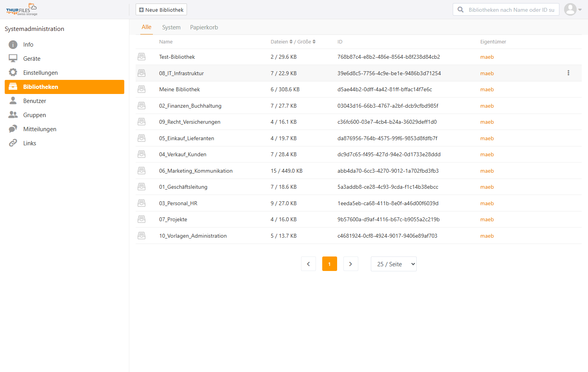Click the Geräte monitor icon
Image resolution: width=588 pixels, height=372 pixels.
tap(13, 58)
